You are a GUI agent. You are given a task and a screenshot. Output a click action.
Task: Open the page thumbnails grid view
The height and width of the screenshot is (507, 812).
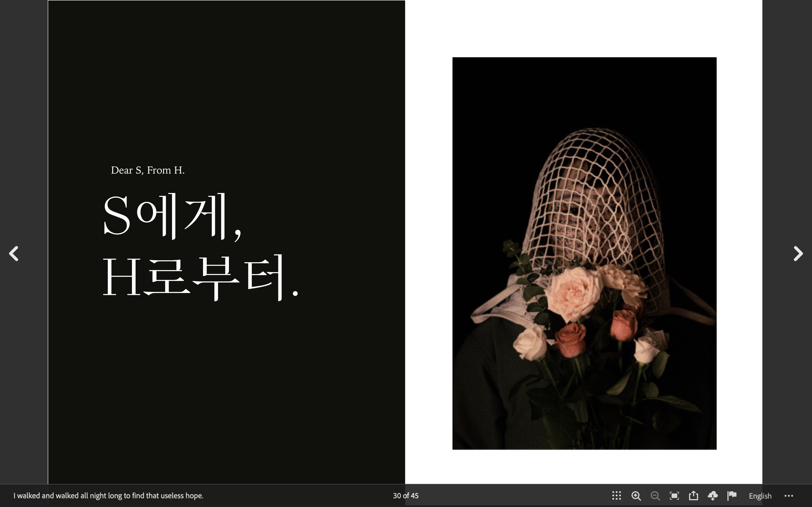(616, 496)
